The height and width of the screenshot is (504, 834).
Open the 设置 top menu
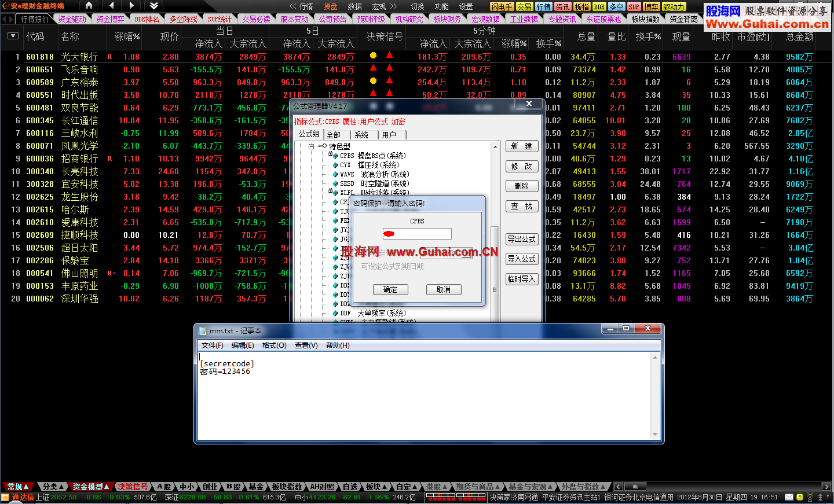click(466, 6)
